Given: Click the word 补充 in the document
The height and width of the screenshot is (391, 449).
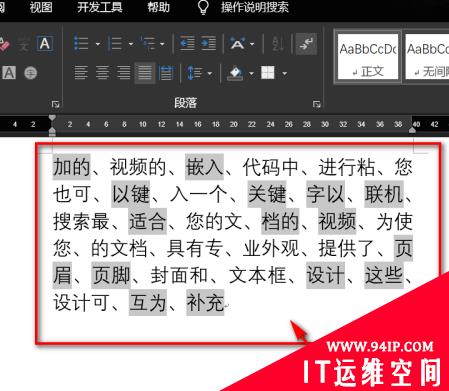Looking at the screenshot, I should tap(205, 303).
